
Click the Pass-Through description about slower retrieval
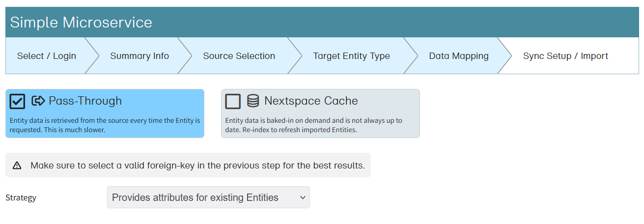click(x=105, y=125)
